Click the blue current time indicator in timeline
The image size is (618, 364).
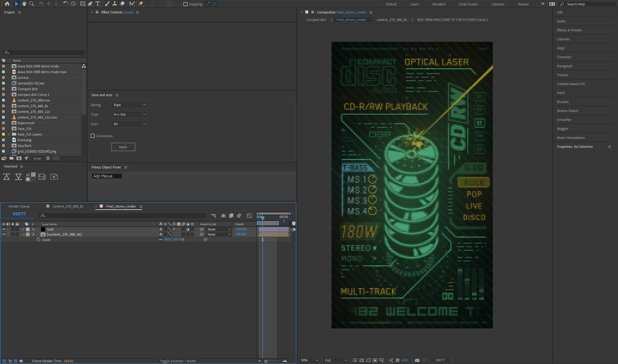click(263, 218)
